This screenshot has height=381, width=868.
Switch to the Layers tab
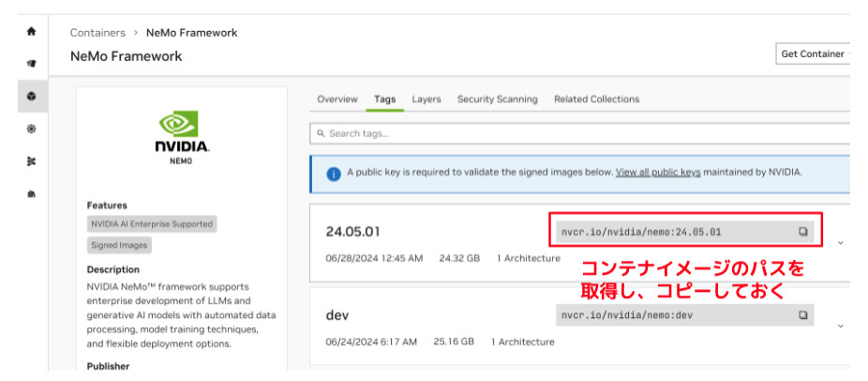click(x=427, y=99)
